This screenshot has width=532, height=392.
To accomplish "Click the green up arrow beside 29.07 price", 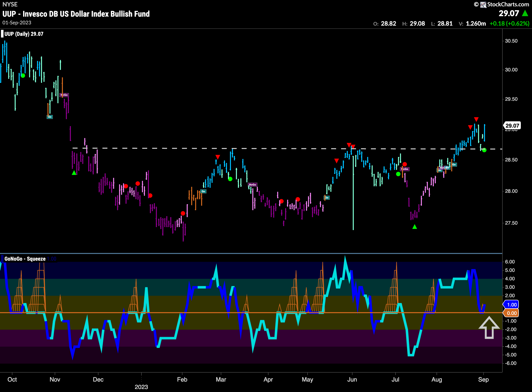I will [525, 13].
